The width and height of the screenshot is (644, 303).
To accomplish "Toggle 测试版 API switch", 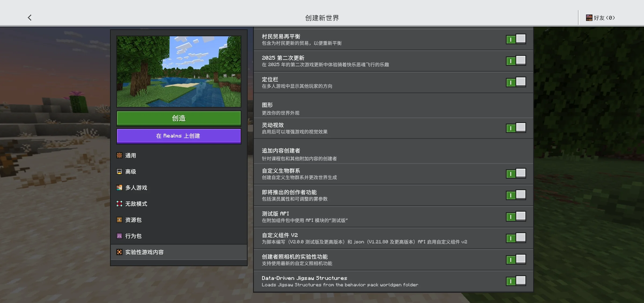I will pyautogui.click(x=516, y=217).
